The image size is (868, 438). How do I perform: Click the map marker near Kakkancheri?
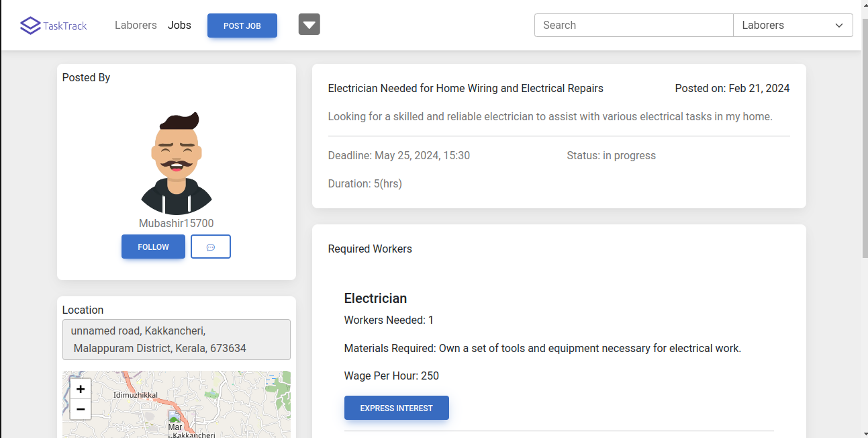(175, 419)
